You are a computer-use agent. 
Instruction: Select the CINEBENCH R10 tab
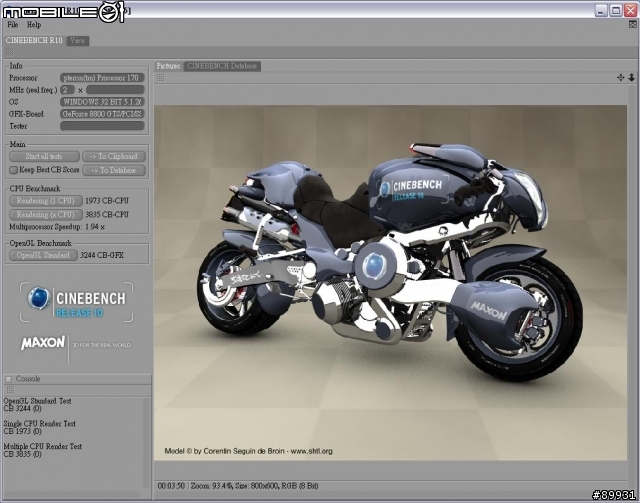click(x=34, y=40)
